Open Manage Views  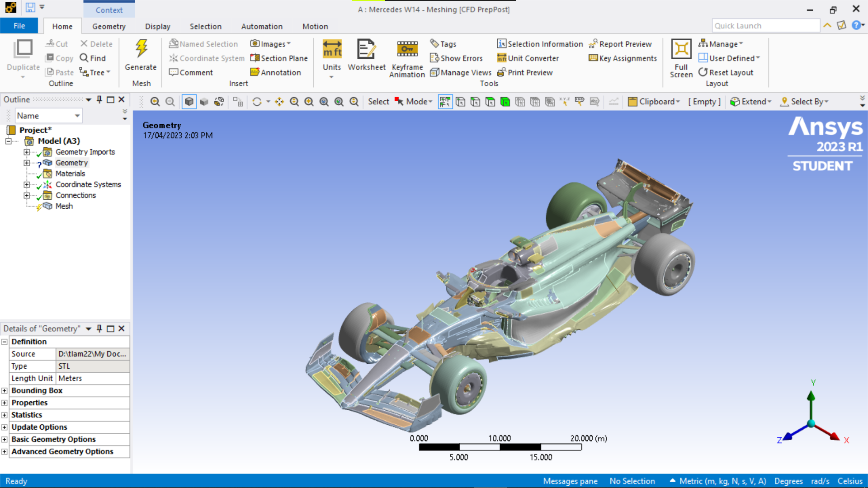tap(460, 72)
